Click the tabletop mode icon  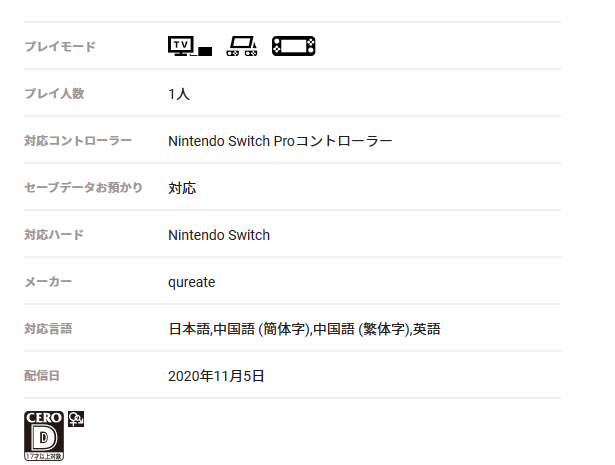coord(242,46)
